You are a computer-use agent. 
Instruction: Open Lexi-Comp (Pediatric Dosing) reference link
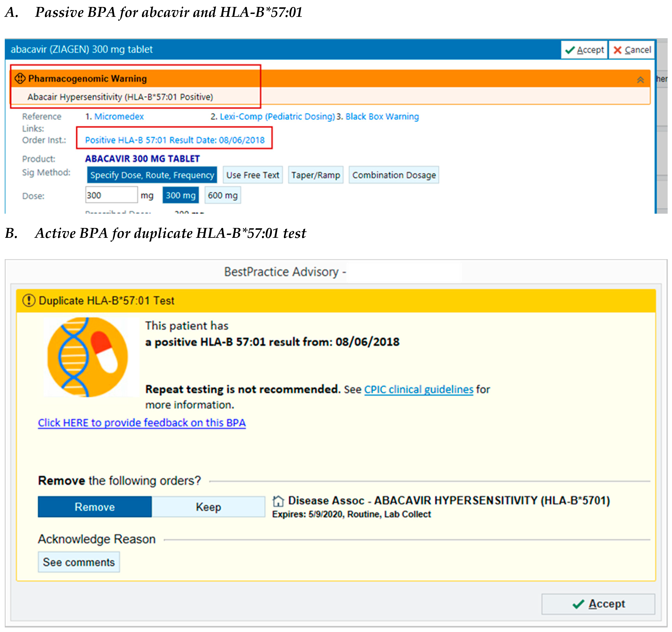click(x=277, y=117)
